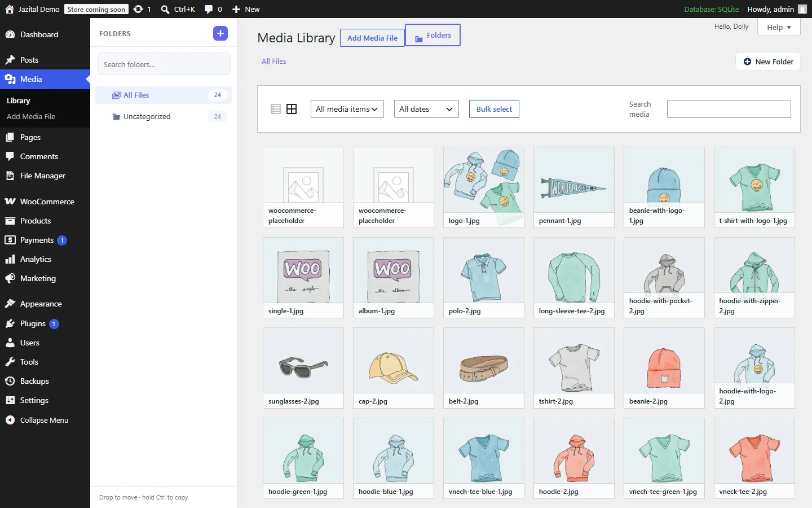Expand the Help panel dropdown
This screenshot has height=508, width=812.
coord(779,27)
